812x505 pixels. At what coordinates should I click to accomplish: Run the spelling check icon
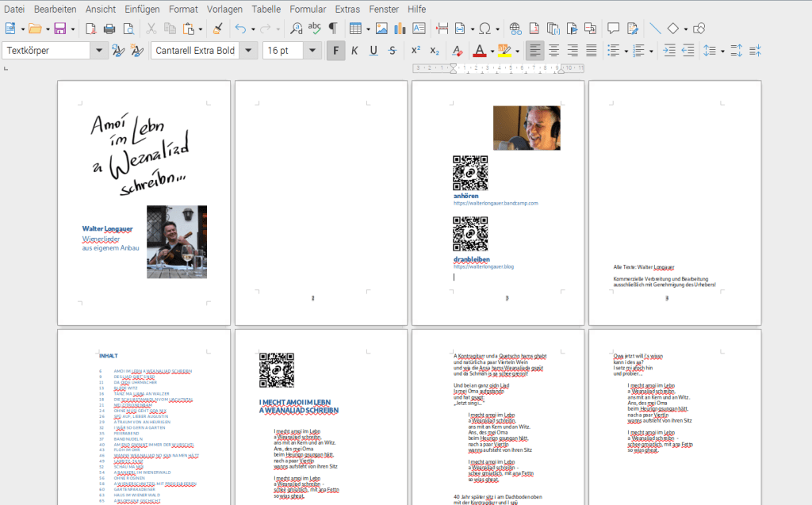pos(314,29)
